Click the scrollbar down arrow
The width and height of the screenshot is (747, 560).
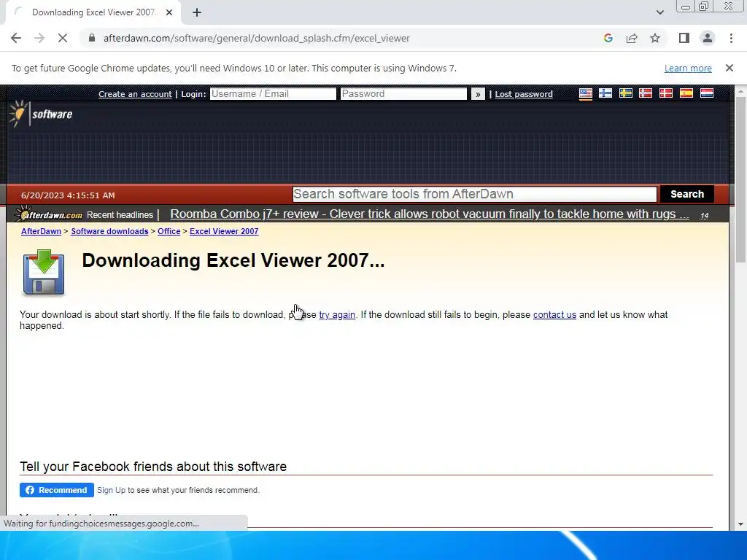(741, 524)
